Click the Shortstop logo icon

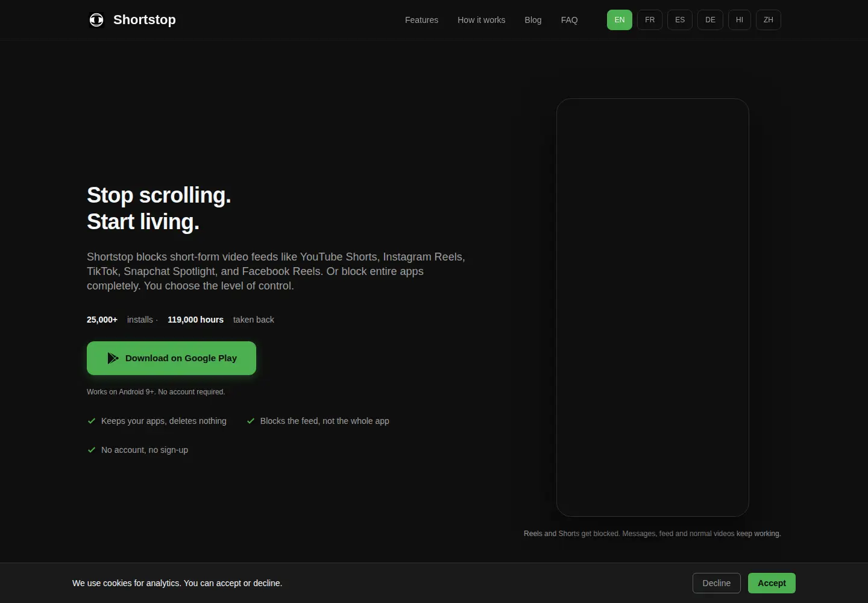pyautogui.click(x=96, y=20)
